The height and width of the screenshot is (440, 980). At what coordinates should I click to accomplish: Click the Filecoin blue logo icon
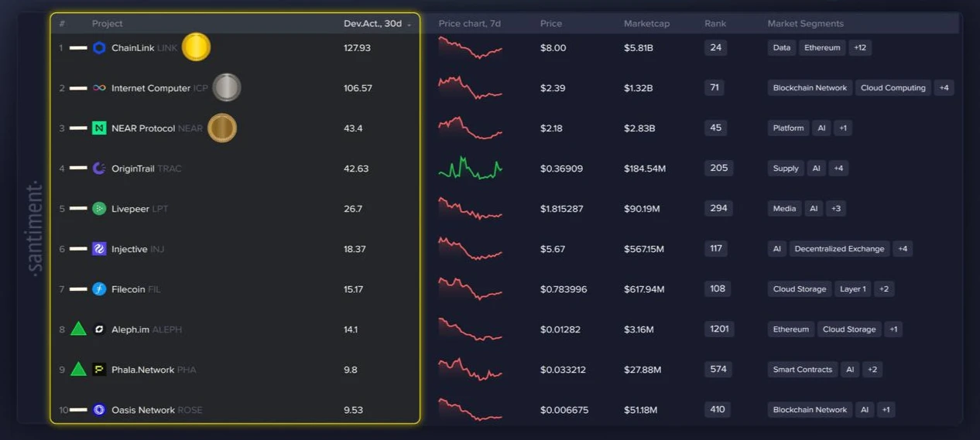[x=99, y=289]
